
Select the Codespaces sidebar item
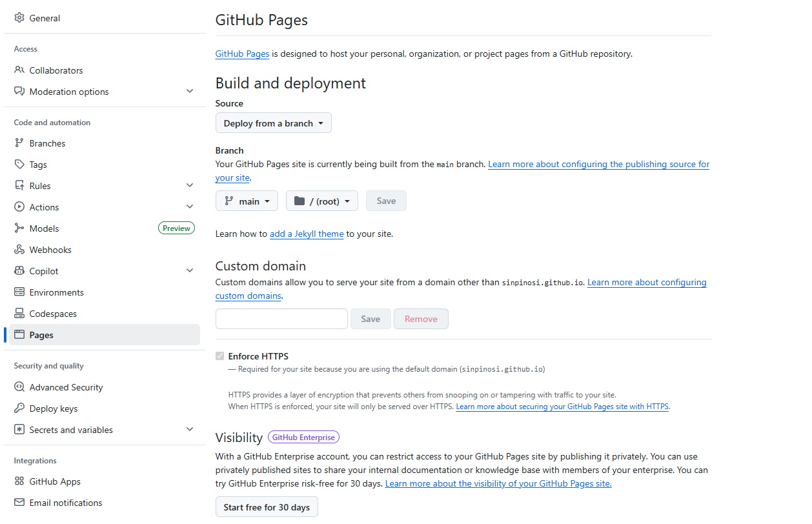coord(105,314)
